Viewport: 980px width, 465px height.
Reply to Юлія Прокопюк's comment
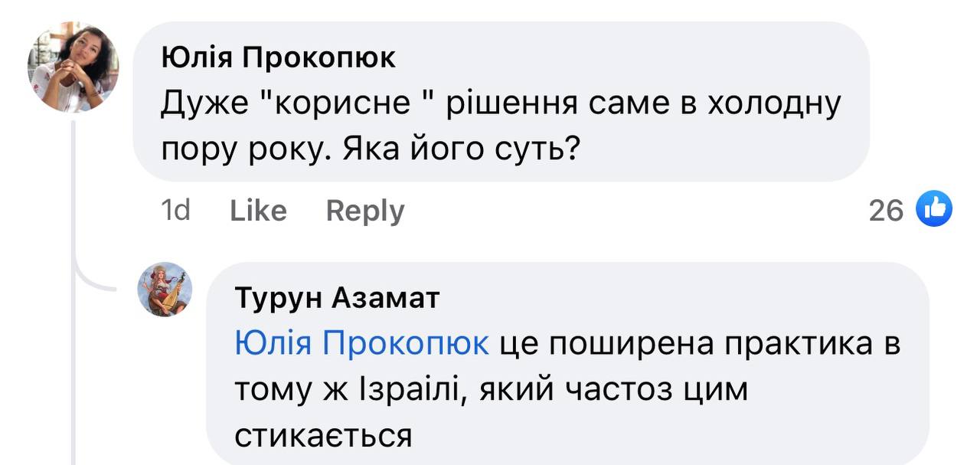[x=365, y=211]
